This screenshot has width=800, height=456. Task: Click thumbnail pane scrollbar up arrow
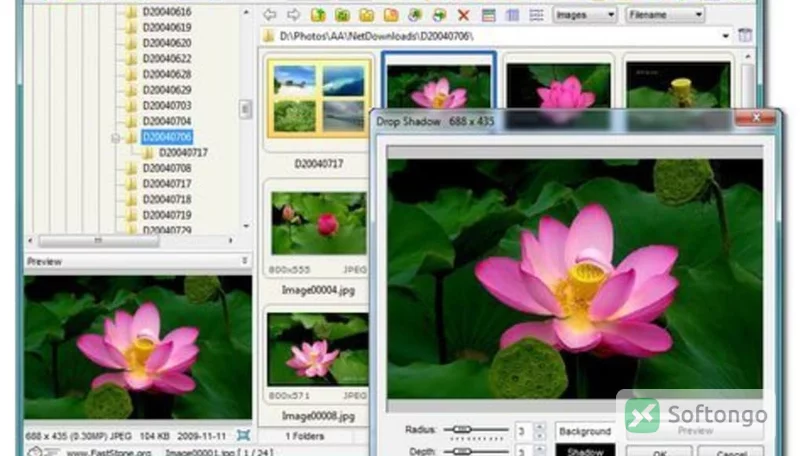point(747,56)
